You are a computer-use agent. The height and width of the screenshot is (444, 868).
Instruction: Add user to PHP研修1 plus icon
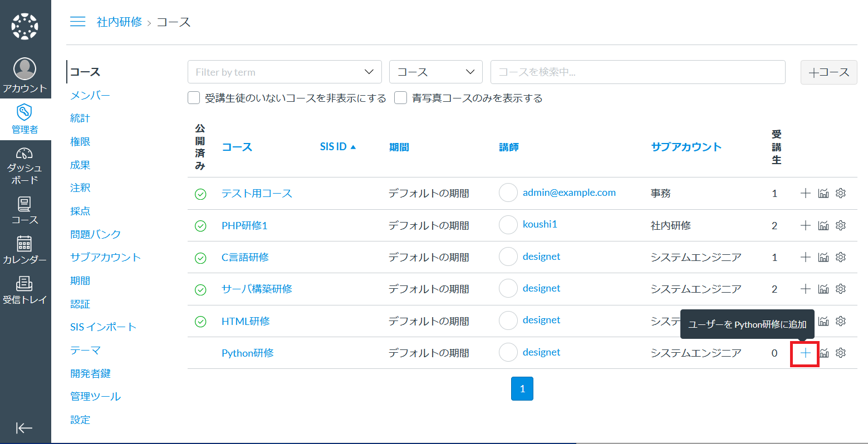click(x=805, y=225)
